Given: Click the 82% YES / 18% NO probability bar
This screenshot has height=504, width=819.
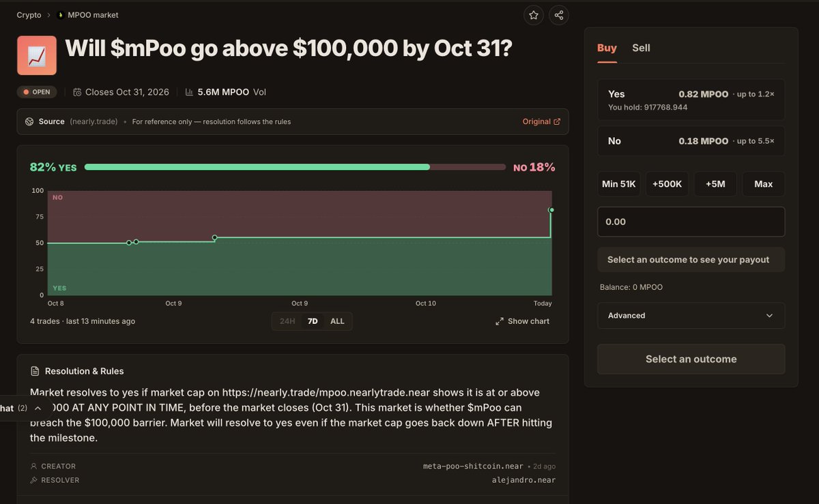Looking at the screenshot, I should [295, 167].
